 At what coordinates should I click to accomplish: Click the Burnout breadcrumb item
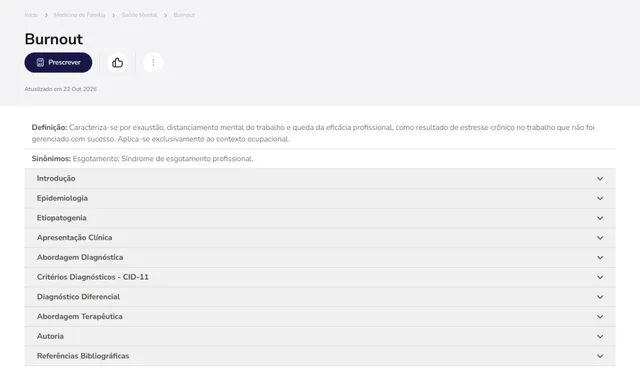184,15
